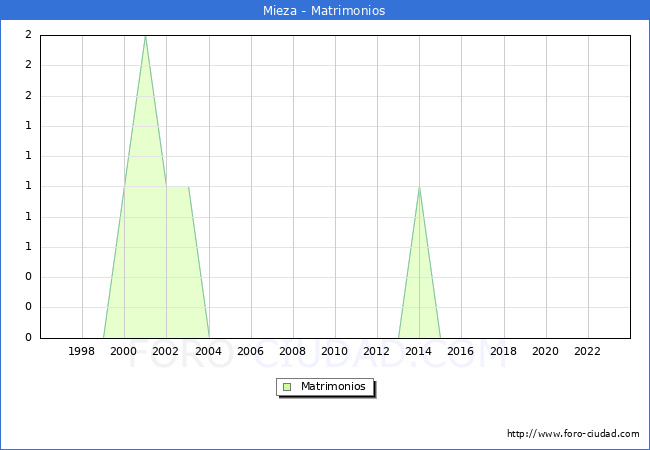
Task: Click x-axis label 2014
Action: pyautogui.click(x=419, y=351)
